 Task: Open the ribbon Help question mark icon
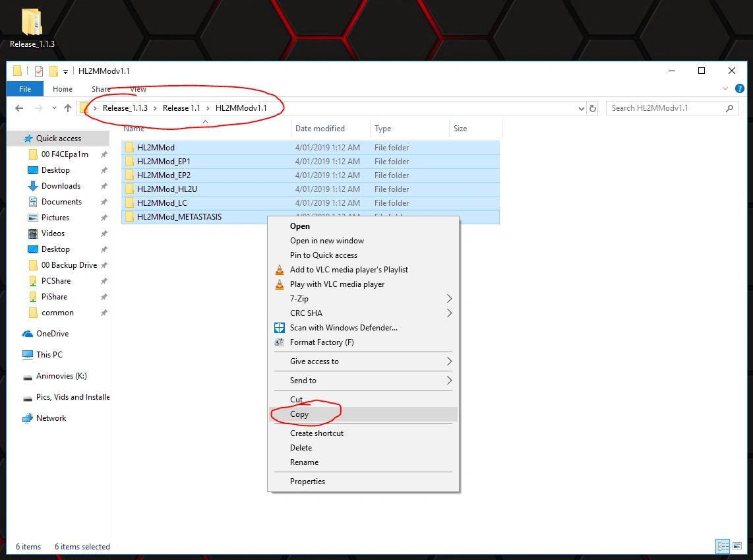(738, 88)
